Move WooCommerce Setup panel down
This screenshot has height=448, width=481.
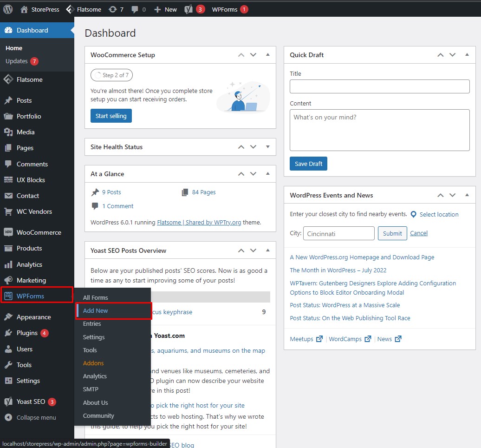[x=253, y=55]
